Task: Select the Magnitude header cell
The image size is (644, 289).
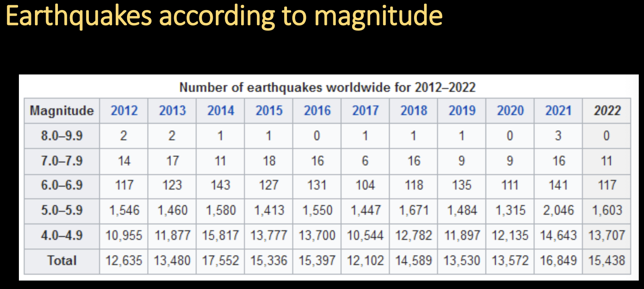Action: pyautogui.click(x=62, y=111)
